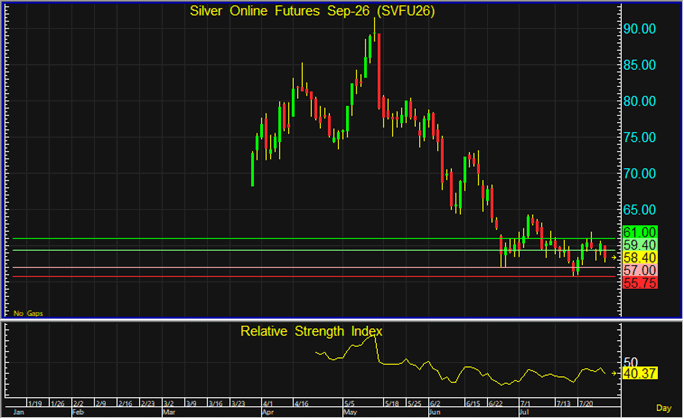Click the Silver Online Futures Sep-26 (SVFU26) chart title
684x419 pixels.
click(x=312, y=11)
